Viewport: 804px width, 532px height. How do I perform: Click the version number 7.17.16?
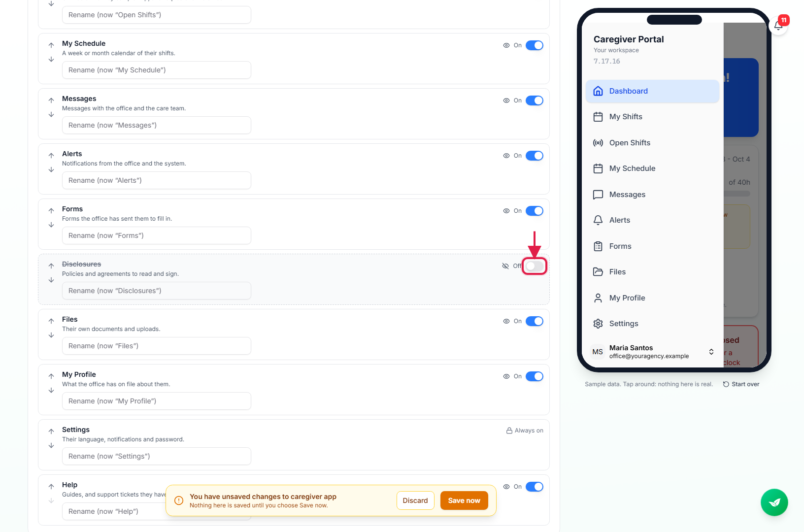click(x=607, y=61)
